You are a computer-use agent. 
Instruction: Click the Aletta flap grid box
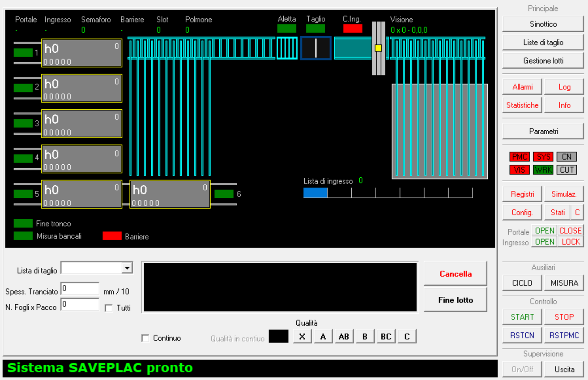[x=287, y=48]
